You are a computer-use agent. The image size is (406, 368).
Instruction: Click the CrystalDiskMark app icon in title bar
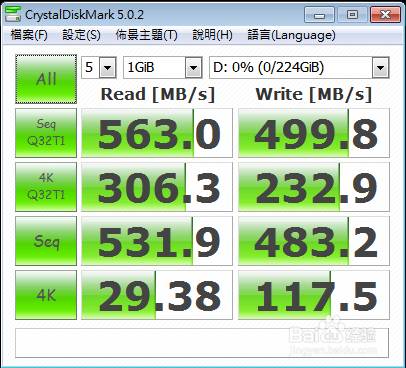[x=13, y=15]
